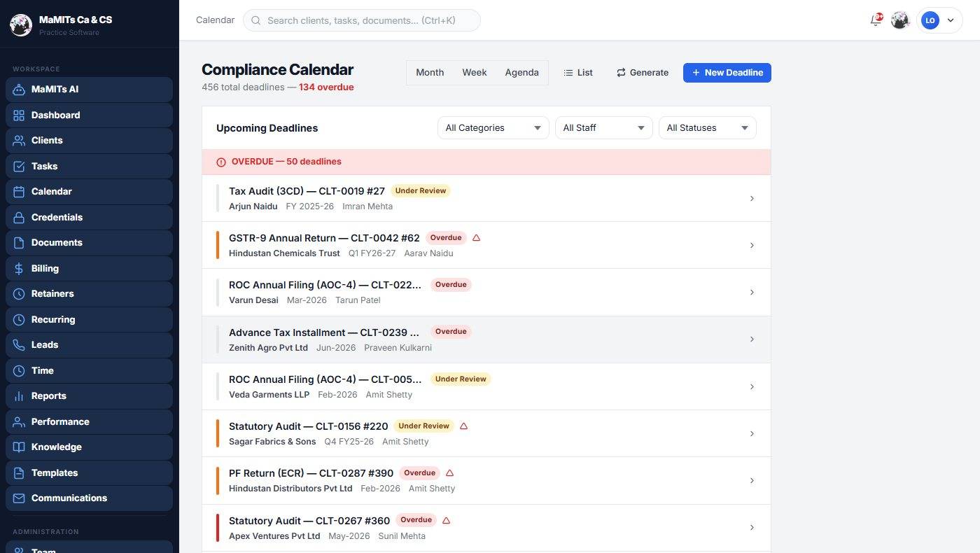
Task: Click Overdue badge on Advance Tax Installment
Action: (451, 332)
